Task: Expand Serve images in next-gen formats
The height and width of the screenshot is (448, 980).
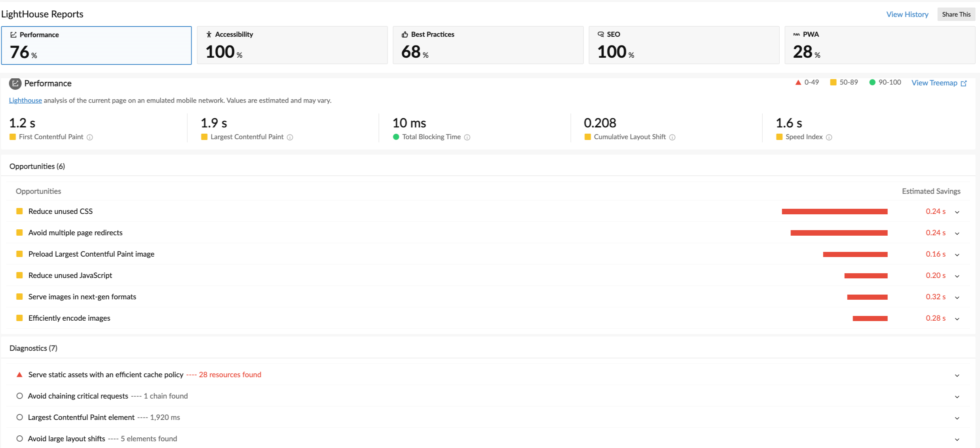Action: click(x=957, y=297)
